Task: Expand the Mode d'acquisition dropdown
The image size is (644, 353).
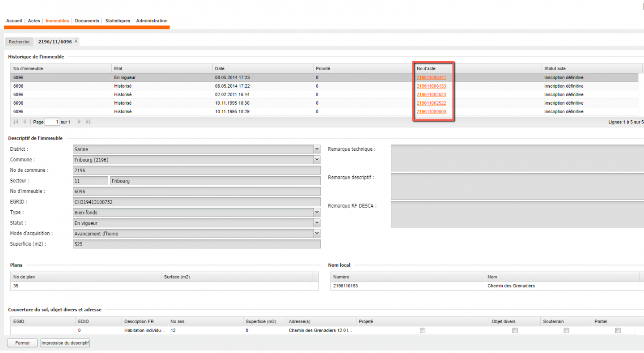Action: (x=317, y=233)
